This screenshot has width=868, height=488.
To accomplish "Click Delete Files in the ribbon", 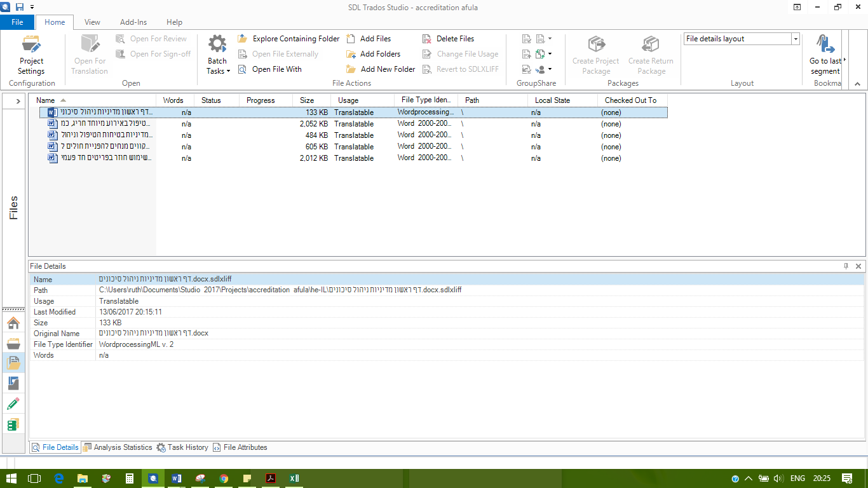I will [449, 39].
